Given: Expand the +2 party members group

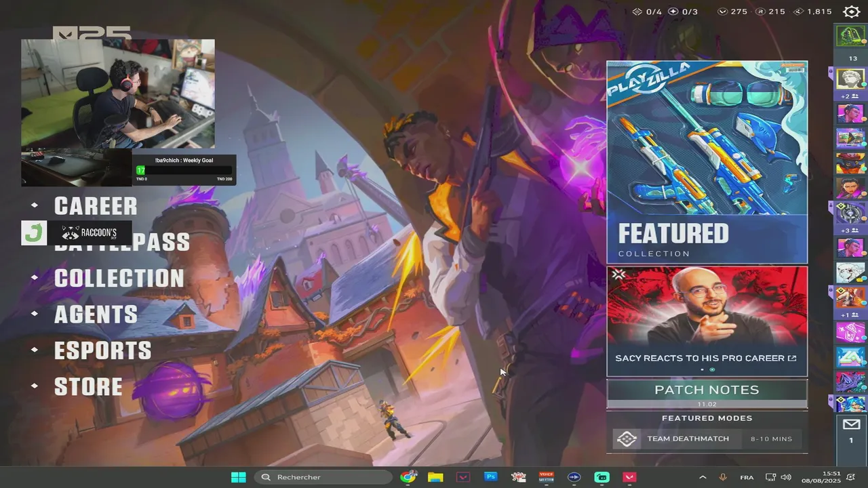Looking at the screenshot, I should (850, 97).
